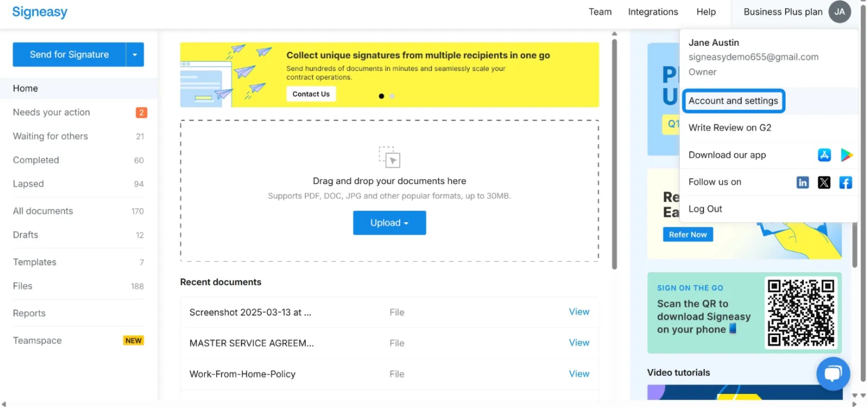
Task: Click the Signeasy logo
Action: [39, 11]
